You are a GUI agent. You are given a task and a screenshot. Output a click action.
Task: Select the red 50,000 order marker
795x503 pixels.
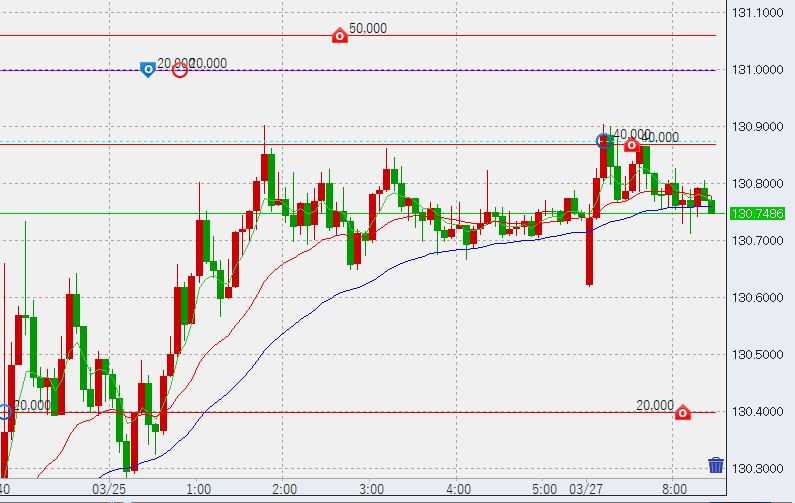tap(340, 36)
